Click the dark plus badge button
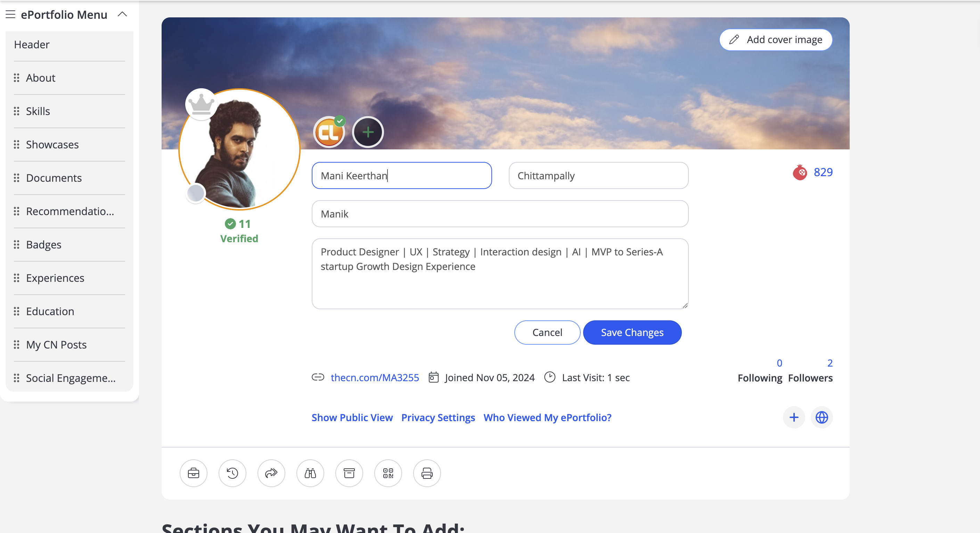Image resolution: width=980 pixels, height=533 pixels. (368, 132)
